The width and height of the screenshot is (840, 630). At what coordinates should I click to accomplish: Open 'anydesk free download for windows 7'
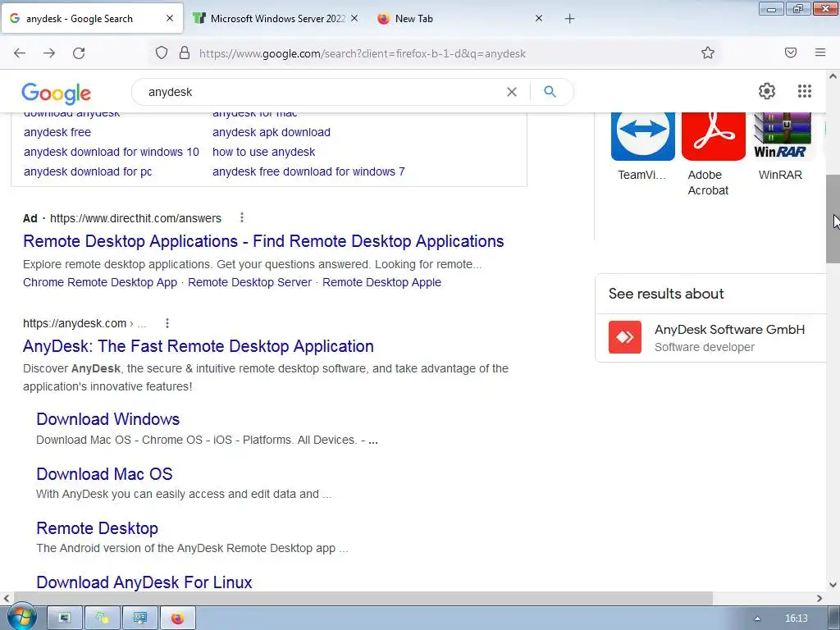[x=308, y=172]
